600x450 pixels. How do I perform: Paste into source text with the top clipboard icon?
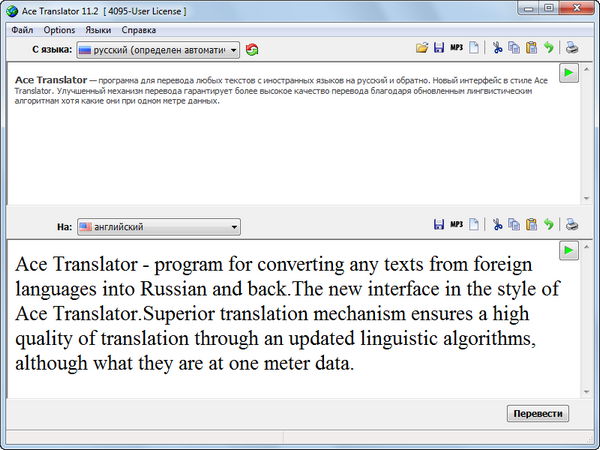tap(531, 48)
